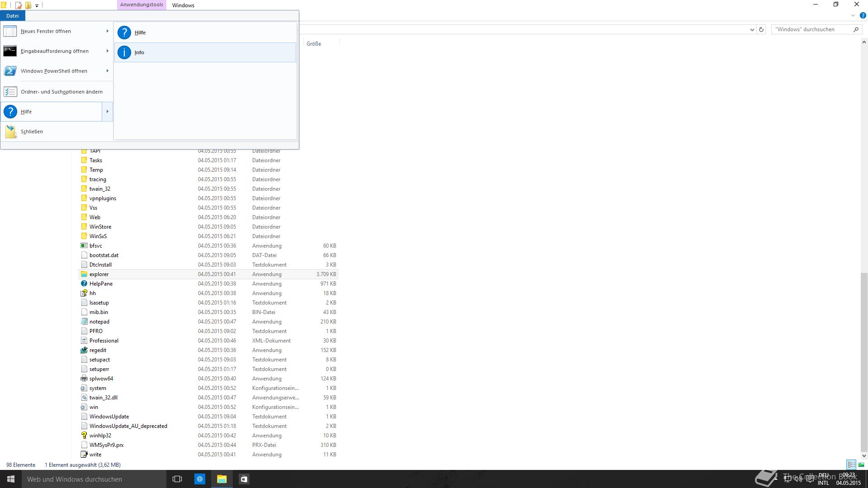Select the regedit application file
The width and height of the screenshot is (868, 488).
tap(98, 350)
